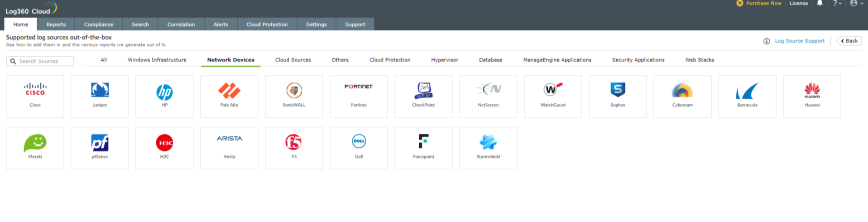
Task: Switch to the Correlation tab
Action: pos(181,24)
